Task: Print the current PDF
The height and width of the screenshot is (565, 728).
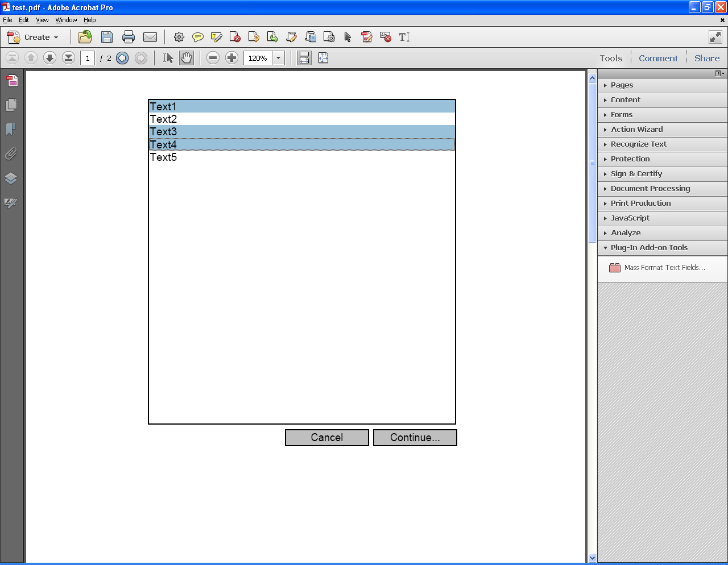Action: [128, 37]
